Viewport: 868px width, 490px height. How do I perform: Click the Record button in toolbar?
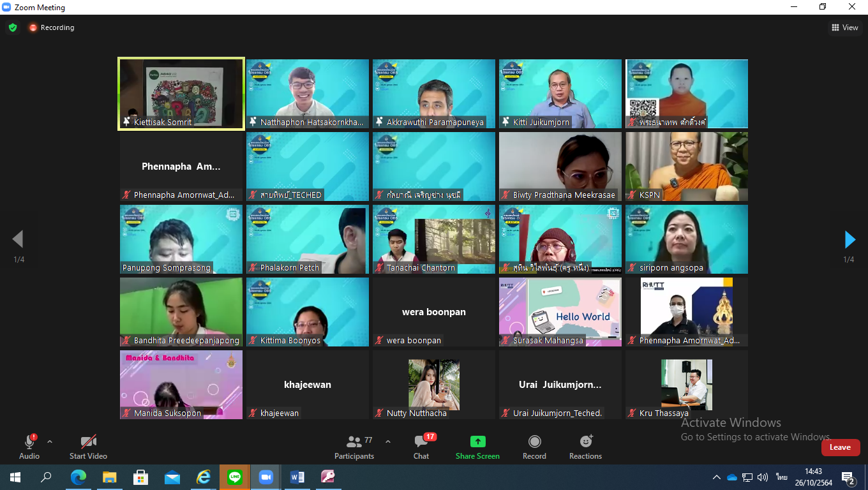[x=534, y=447]
